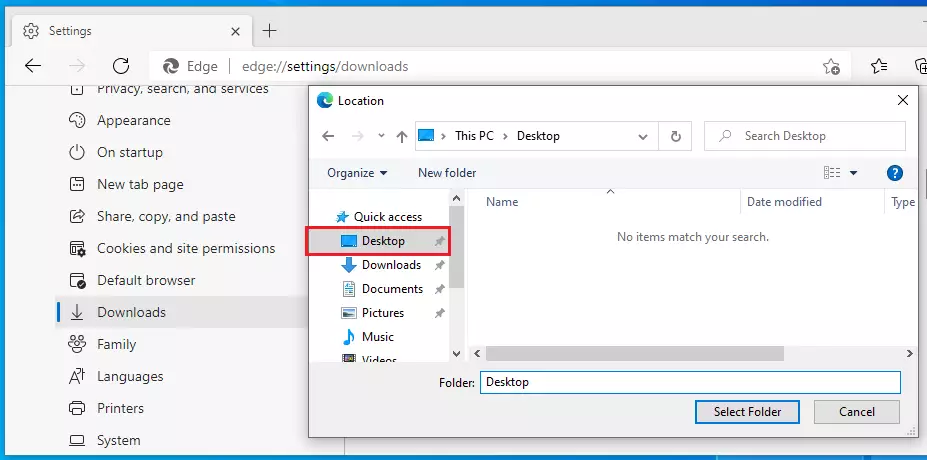Click the Default browser icon
The width and height of the screenshot is (927, 460).
(x=77, y=280)
